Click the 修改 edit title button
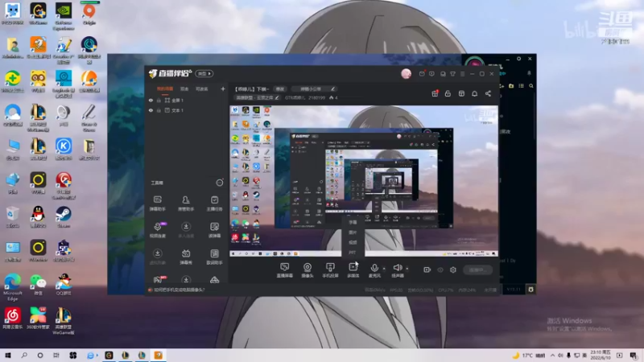 click(x=280, y=89)
